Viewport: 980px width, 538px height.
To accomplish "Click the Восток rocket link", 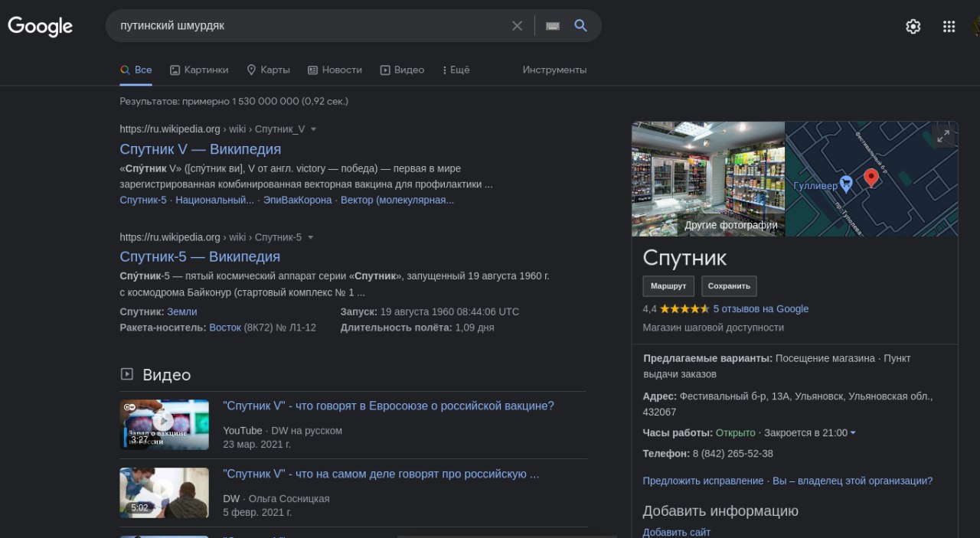I will coord(225,328).
